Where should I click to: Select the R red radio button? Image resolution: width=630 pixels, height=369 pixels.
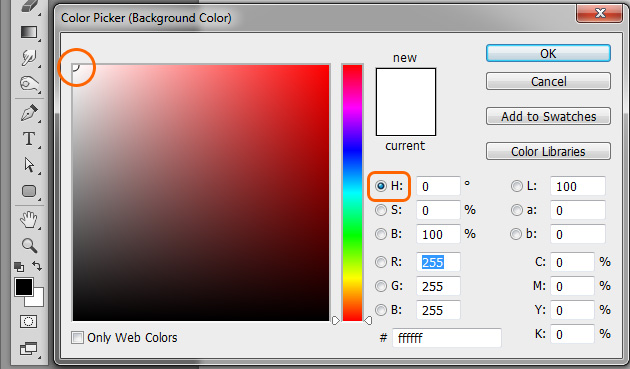coord(381,262)
